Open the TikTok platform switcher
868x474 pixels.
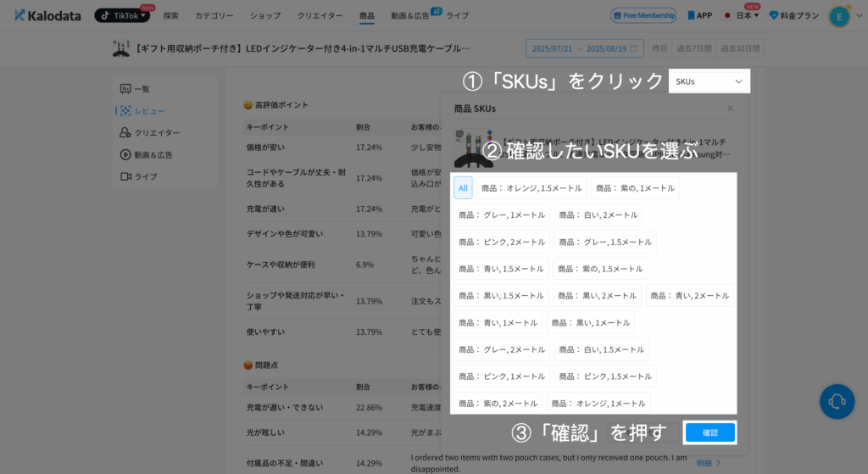tap(122, 15)
